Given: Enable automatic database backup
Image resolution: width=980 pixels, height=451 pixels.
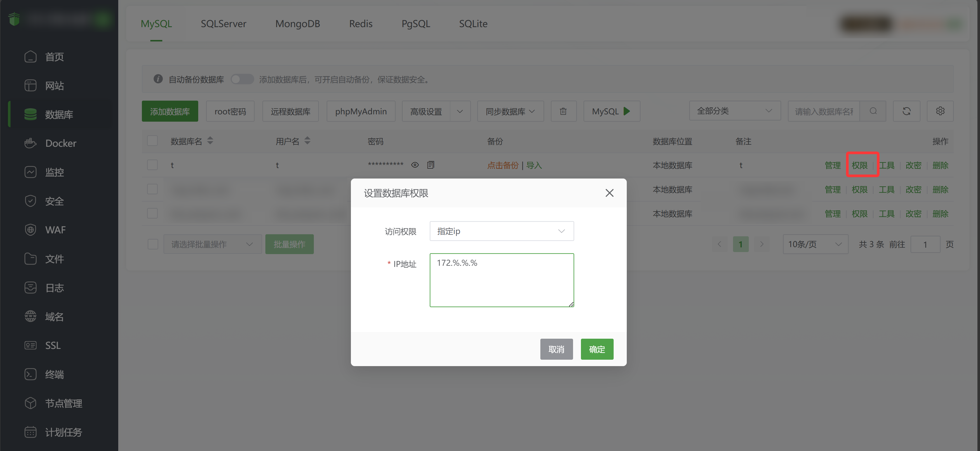Looking at the screenshot, I should [242, 79].
